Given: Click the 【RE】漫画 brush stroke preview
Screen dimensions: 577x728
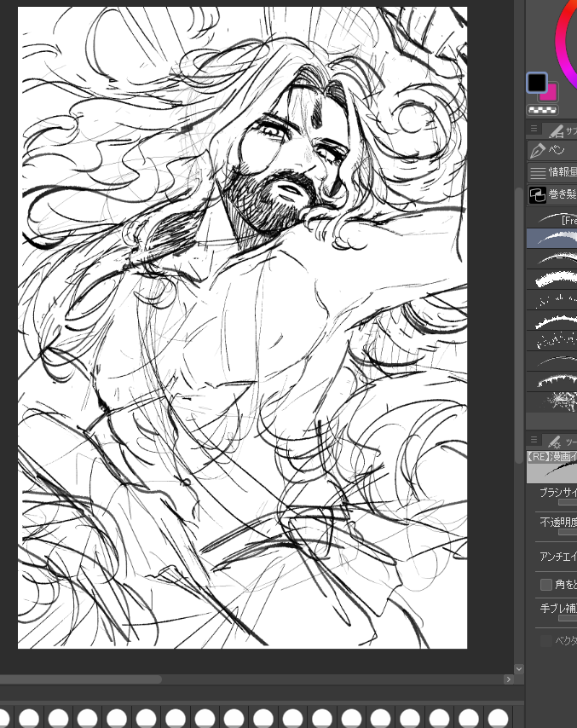Looking at the screenshot, I should pos(552,466).
